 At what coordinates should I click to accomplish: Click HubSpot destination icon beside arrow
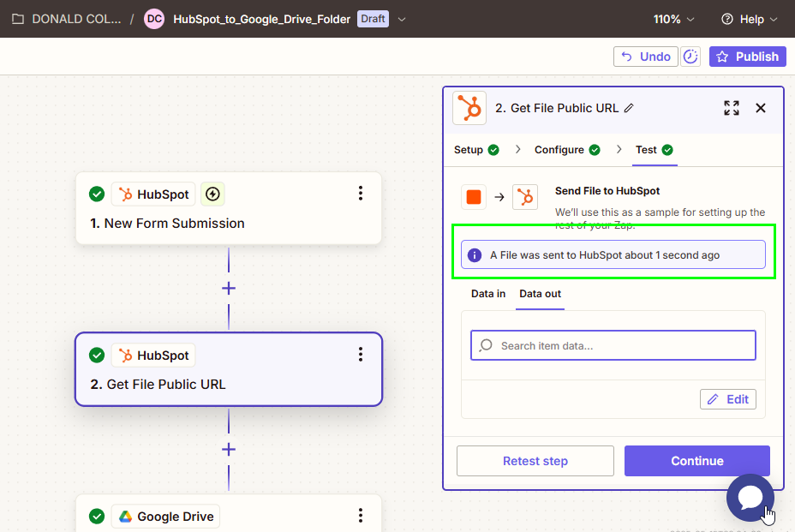tap(525, 197)
